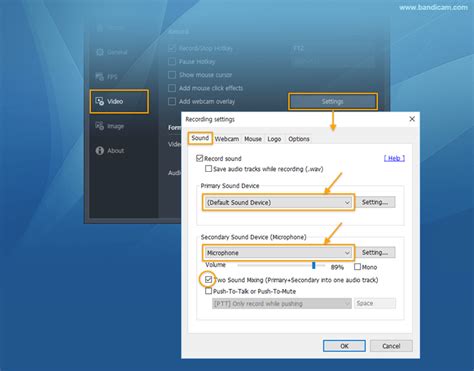Image resolution: width=474 pixels, height=371 pixels.
Task: Switch to the Webcam tab
Action: pos(227,139)
